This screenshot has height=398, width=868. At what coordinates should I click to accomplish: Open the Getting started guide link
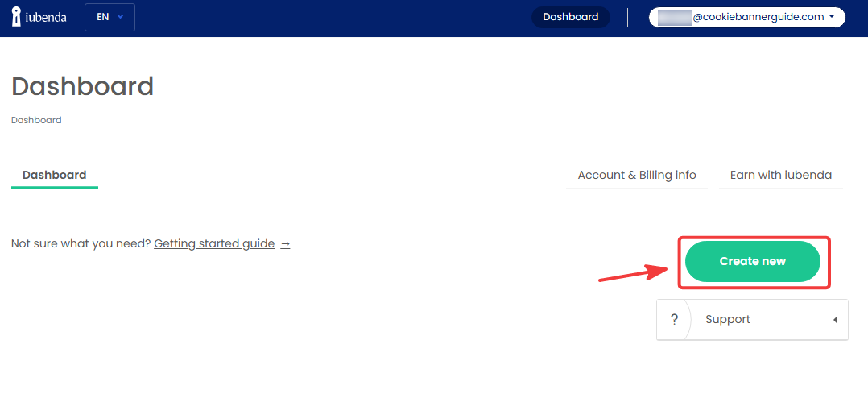tap(214, 243)
